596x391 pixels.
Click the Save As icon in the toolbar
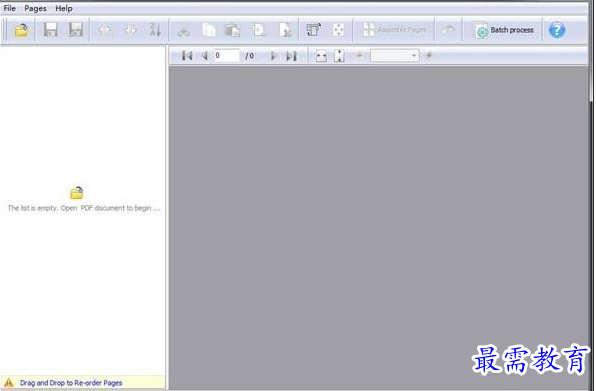(76, 30)
